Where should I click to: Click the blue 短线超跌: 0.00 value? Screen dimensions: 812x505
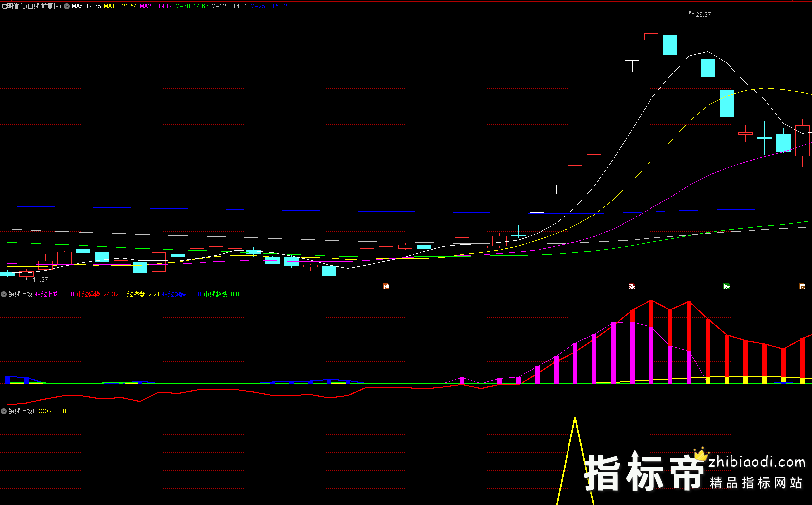(182, 294)
